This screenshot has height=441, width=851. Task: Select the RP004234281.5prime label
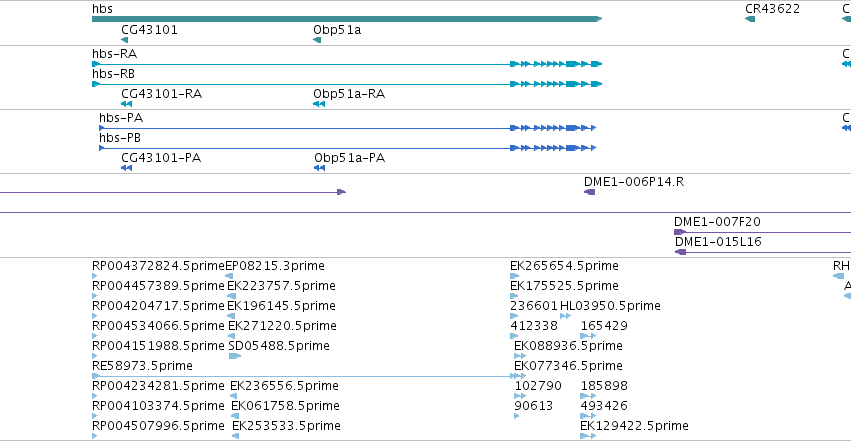158,386
